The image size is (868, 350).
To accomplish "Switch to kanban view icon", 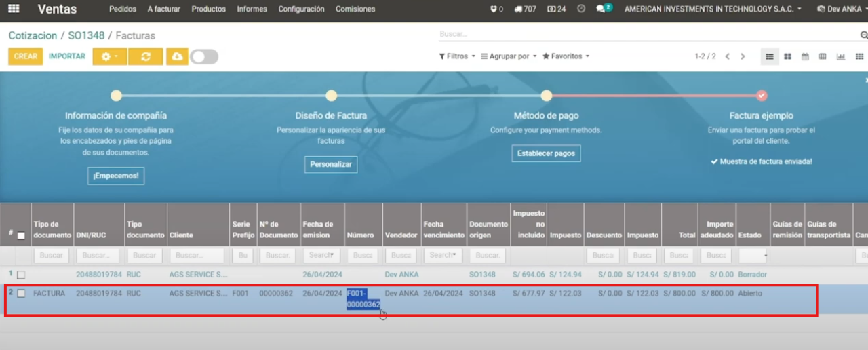I will pos(787,56).
